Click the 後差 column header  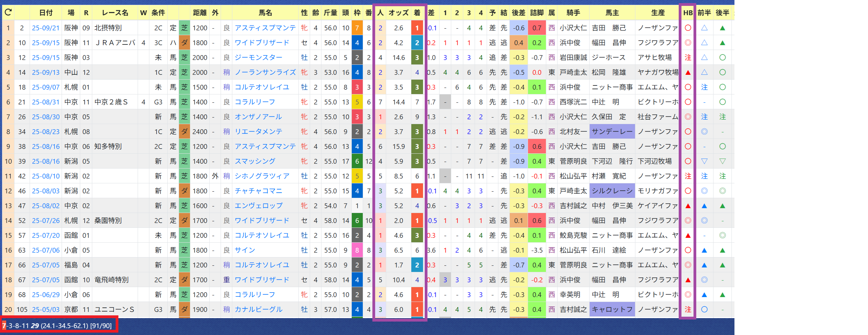518,13
